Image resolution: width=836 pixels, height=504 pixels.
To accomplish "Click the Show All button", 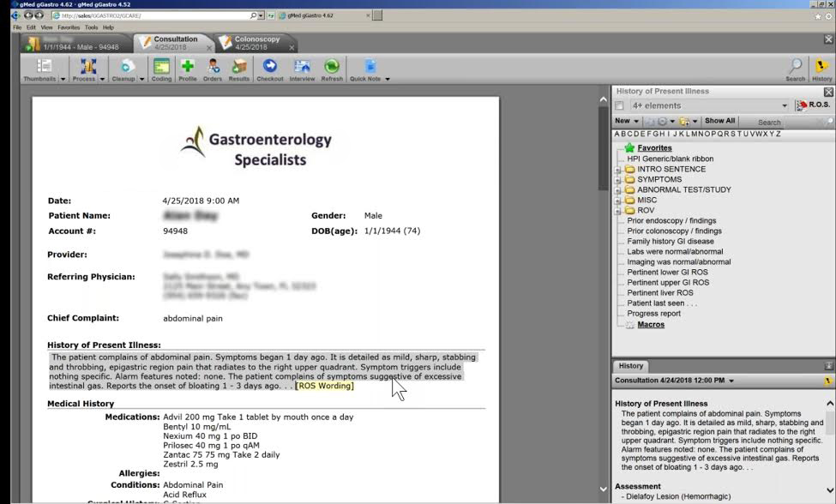I will 719,121.
